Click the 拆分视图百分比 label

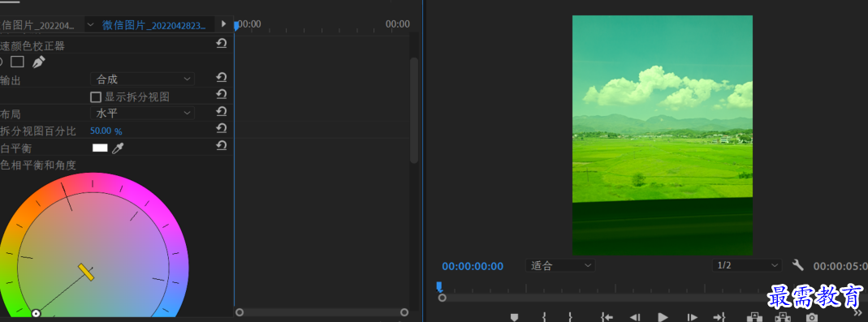pyautogui.click(x=38, y=131)
